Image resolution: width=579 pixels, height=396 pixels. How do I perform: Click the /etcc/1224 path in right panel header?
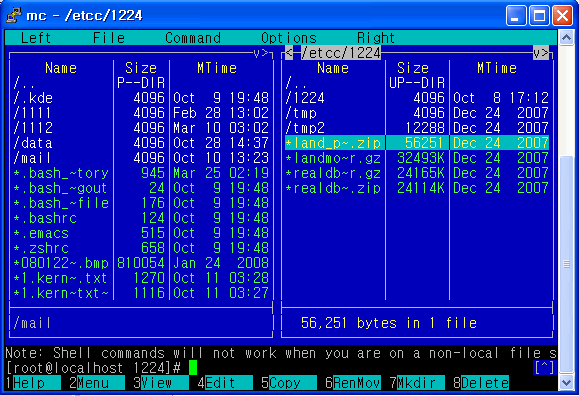click(340, 53)
